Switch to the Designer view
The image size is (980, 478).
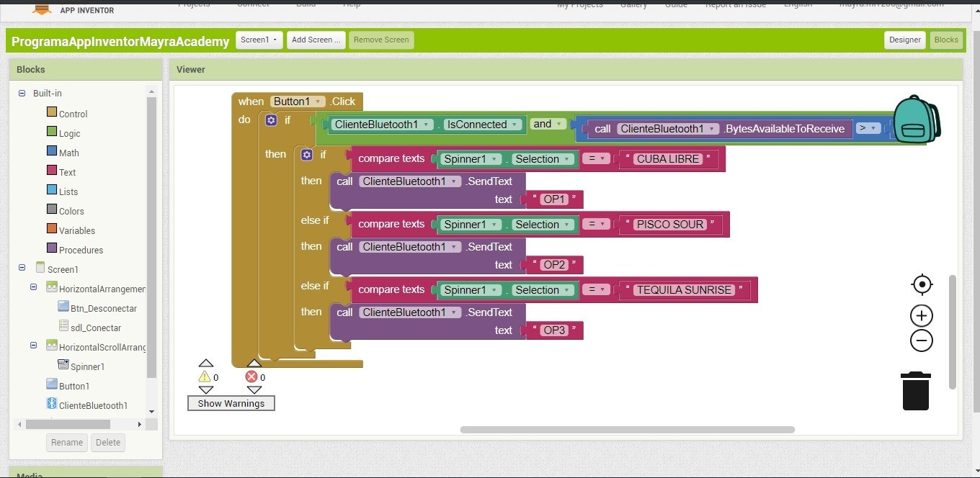(905, 40)
